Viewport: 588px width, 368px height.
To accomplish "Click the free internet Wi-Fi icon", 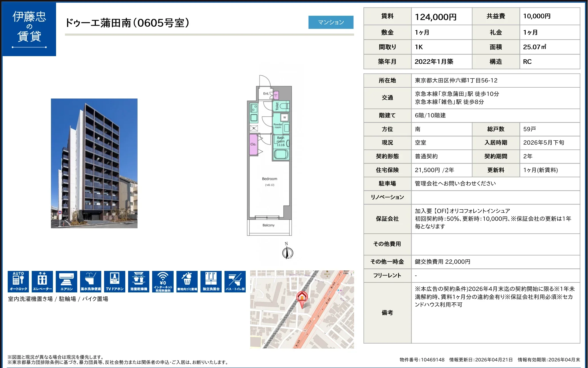I will (163, 281).
